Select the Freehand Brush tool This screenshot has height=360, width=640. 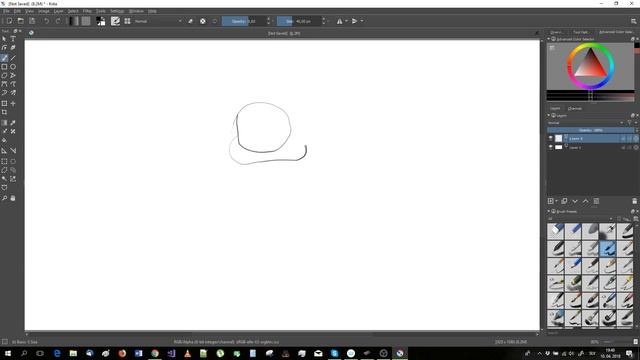(4, 58)
